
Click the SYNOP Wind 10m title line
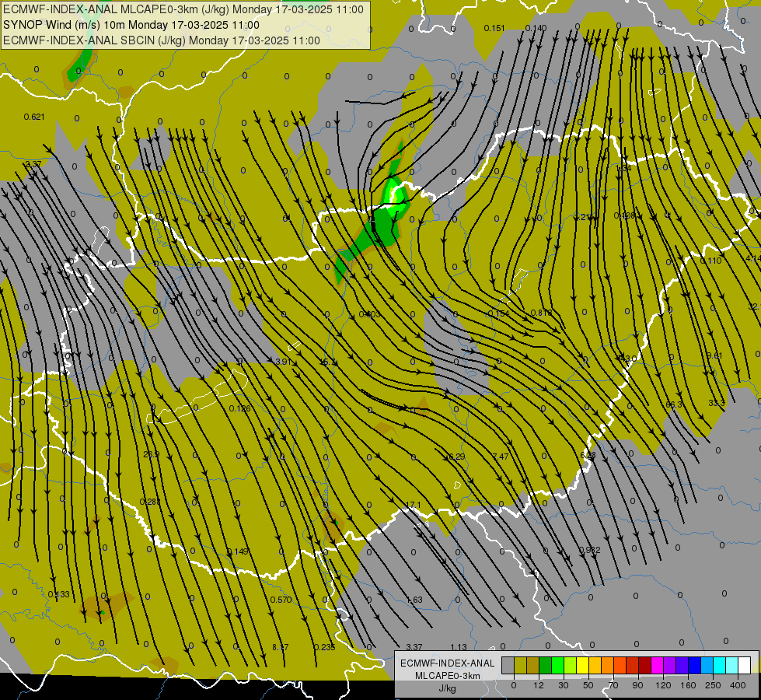131,25
